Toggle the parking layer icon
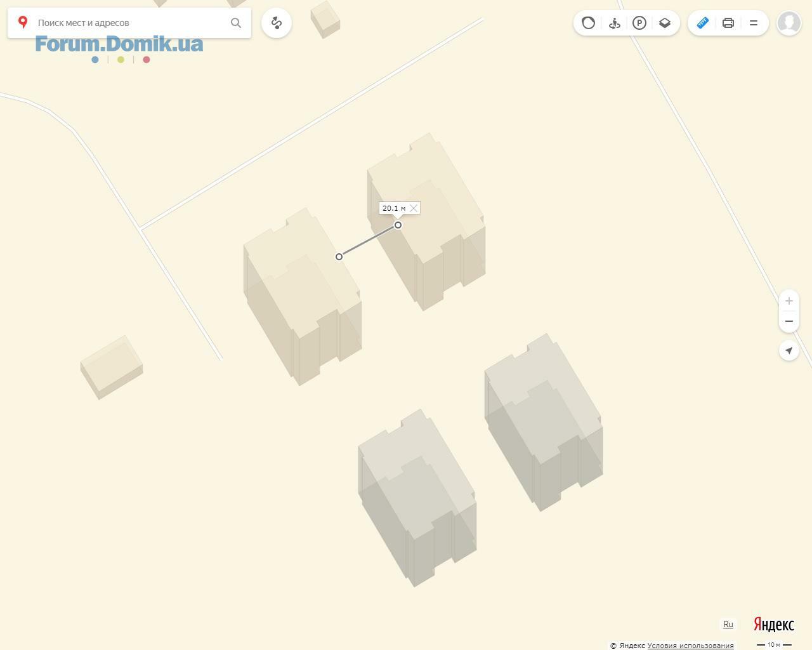The width and height of the screenshot is (812, 650). click(x=639, y=23)
